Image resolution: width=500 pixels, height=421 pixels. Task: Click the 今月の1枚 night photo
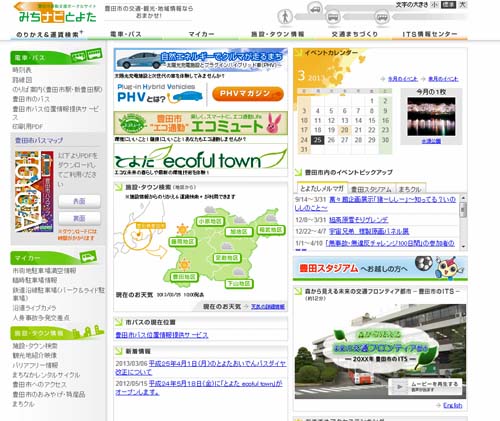pyautogui.click(x=431, y=117)
